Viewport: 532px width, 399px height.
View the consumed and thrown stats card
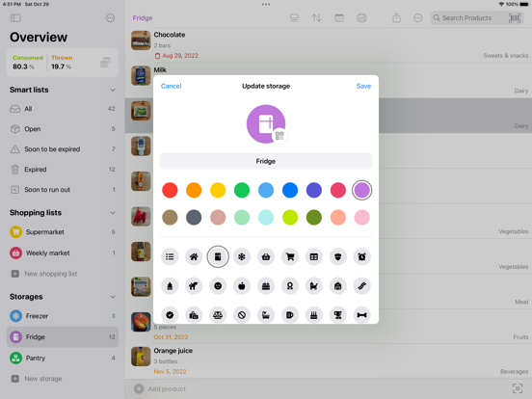(x=63, y=63)
